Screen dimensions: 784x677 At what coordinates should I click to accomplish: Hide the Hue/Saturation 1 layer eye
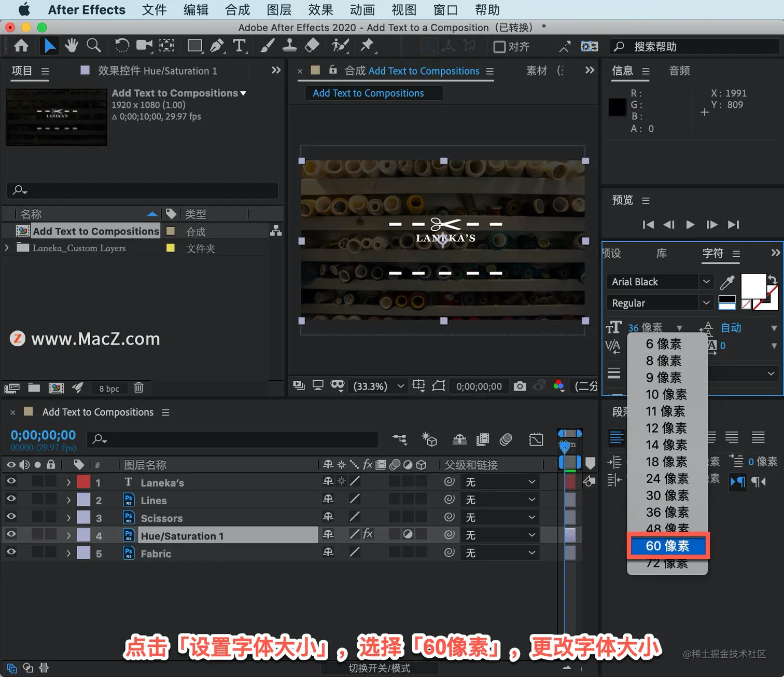(x=11, y=534)
